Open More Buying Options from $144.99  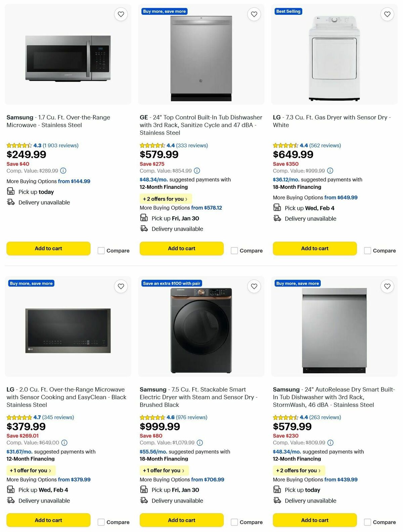[x=75, y=181]
